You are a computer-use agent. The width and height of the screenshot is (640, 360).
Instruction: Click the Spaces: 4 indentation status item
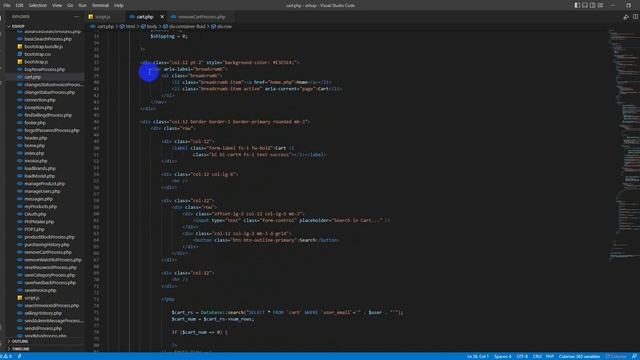(502, 356)
